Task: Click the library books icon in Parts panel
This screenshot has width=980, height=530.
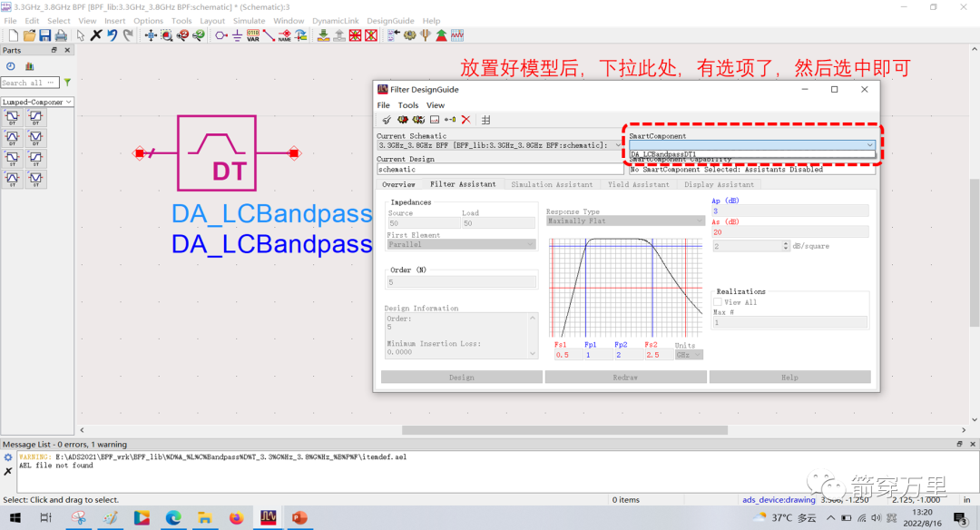Action: pyautogui.click(x=29, y=66)
